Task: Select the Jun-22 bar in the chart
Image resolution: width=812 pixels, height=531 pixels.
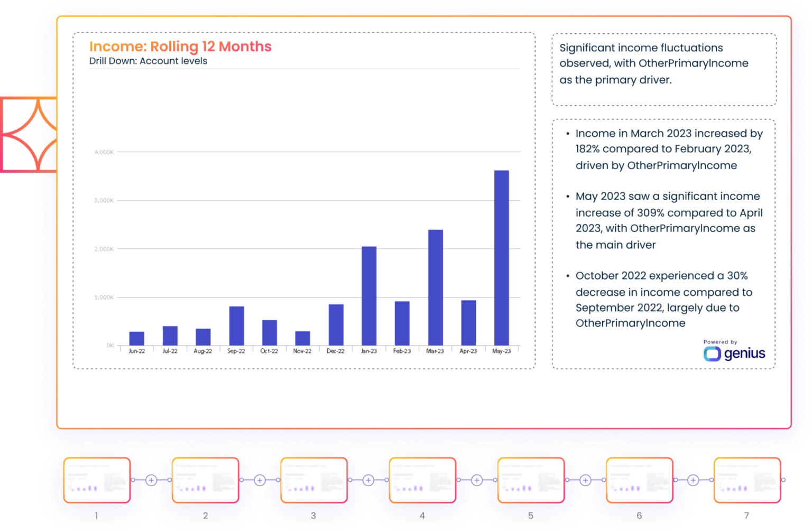Action: [137, 338]
